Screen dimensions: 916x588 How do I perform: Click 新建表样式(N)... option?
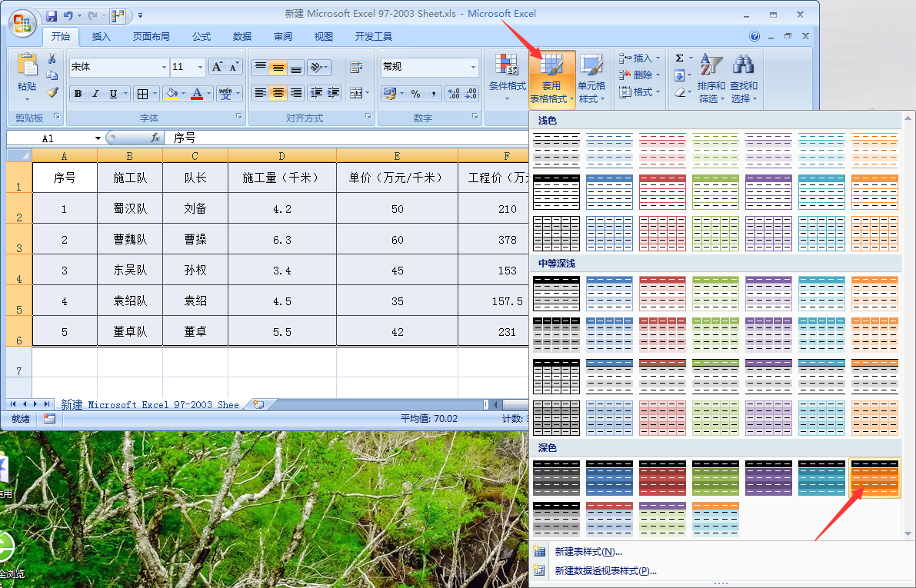[x=588, y=552]
